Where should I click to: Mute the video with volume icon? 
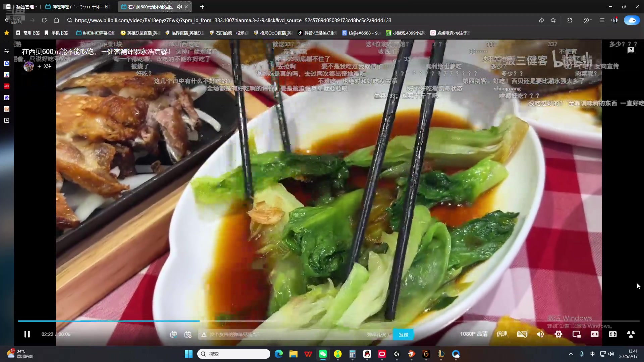click(x=540, y=334)
